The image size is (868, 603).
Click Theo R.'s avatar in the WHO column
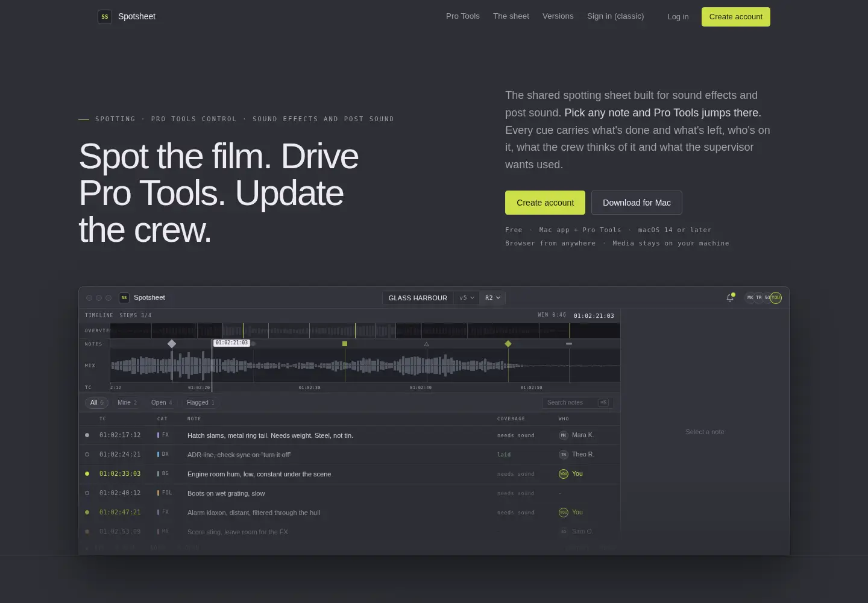564,455
